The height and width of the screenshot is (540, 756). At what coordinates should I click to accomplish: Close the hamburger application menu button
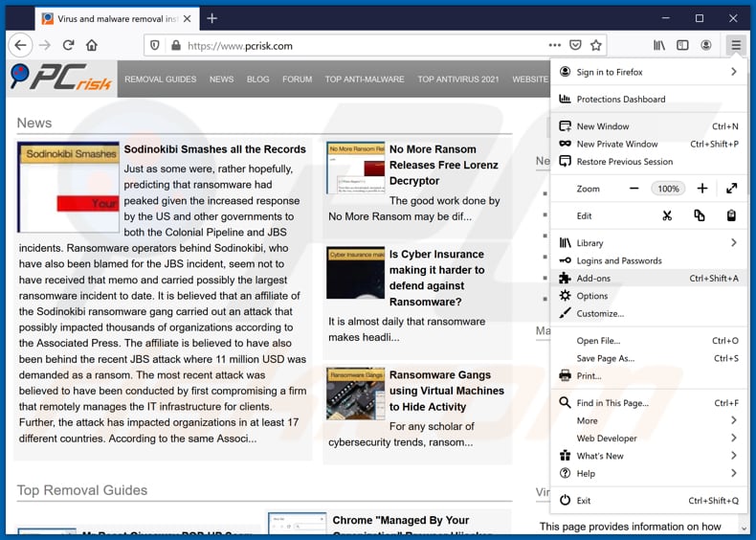(x=736, y=45)
